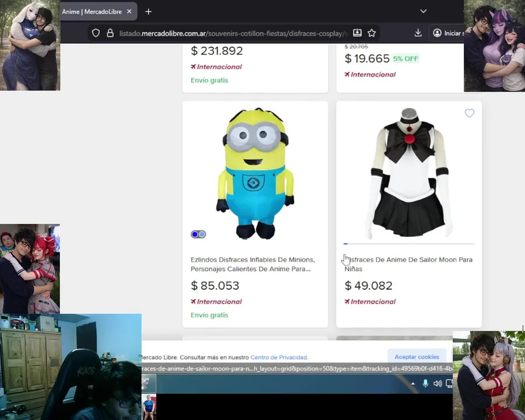Click the $ 49.082 Sailor Moon price
Image resolution: width=525 pixels, height=420 pixels.
click(x=368, y=286)
